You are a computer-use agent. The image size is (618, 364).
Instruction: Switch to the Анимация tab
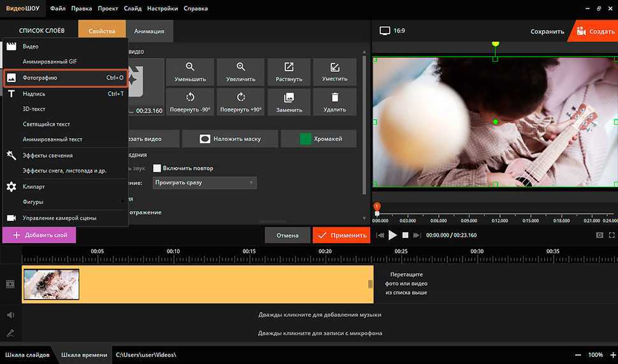(x=149, y=31)
